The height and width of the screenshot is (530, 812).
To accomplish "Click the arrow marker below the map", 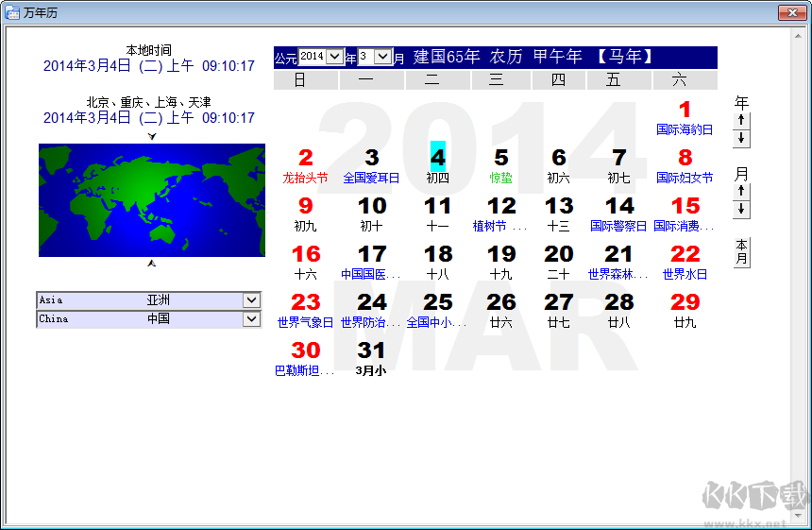I will pyautogui.click(x=152, y=264).
